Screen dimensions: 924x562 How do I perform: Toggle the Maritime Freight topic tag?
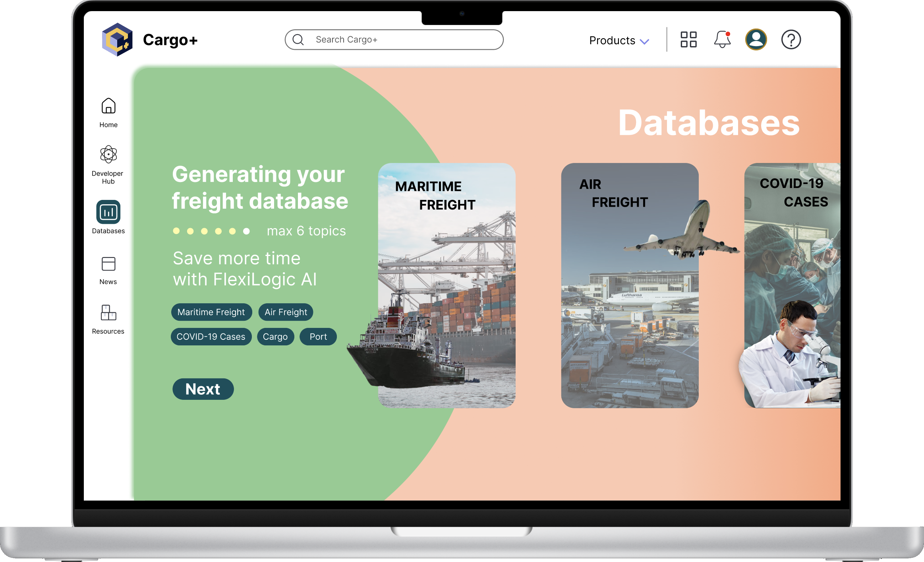[x=211, y=312]
